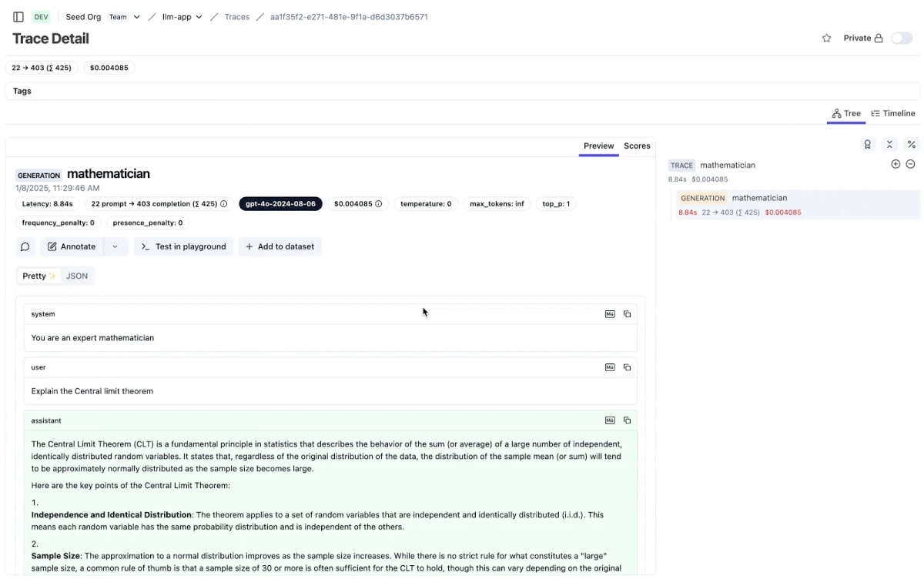The image size is (924, 579).
Task: Open the Annotate options chevron
Action: point(114,246)
